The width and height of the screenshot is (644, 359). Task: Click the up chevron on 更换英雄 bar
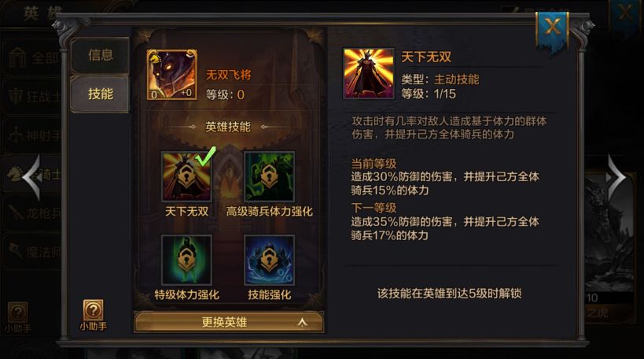(x=302, y=323)
